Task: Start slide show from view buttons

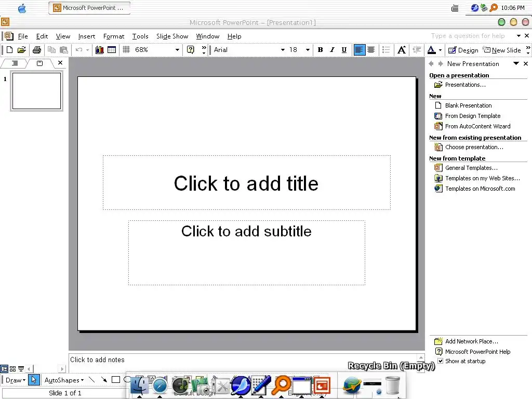Action: 21,369
